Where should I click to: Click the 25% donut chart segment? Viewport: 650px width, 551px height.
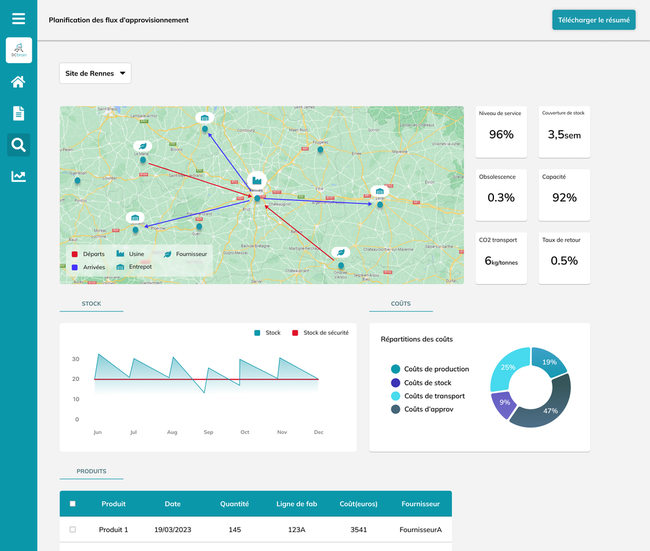point(507,367)
